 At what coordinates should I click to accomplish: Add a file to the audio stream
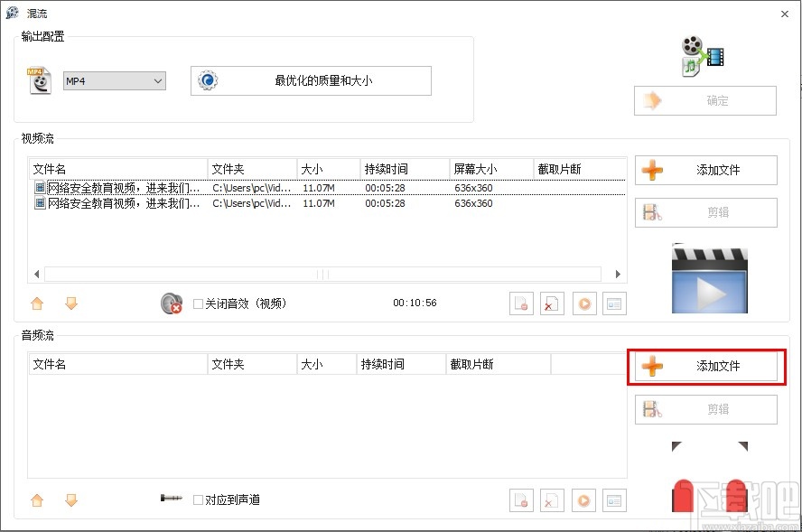706,367
